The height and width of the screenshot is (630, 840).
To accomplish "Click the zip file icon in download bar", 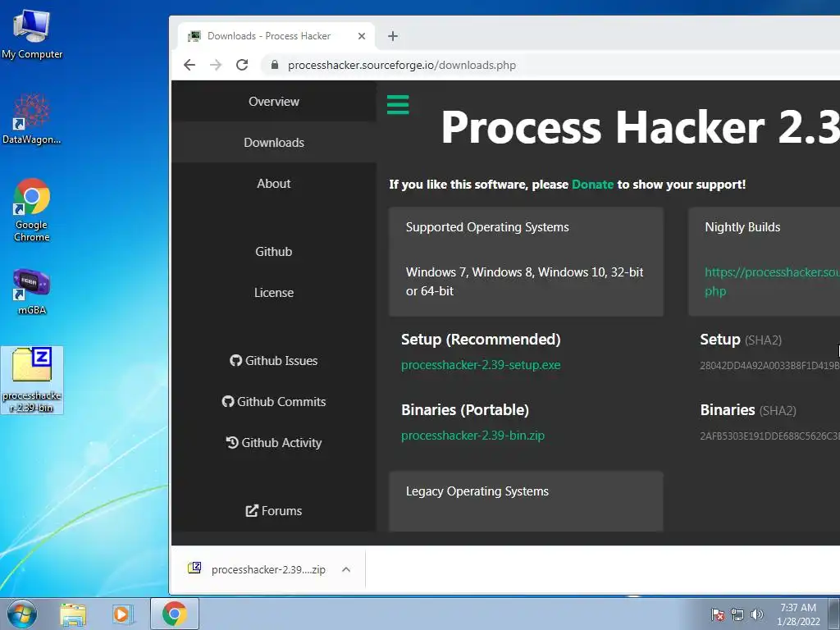I will click(x=194, y=568).
